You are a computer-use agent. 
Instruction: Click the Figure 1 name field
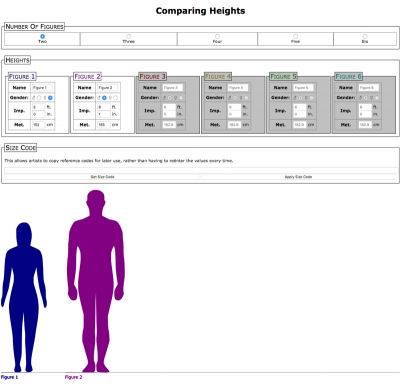[x=42, y=88]
